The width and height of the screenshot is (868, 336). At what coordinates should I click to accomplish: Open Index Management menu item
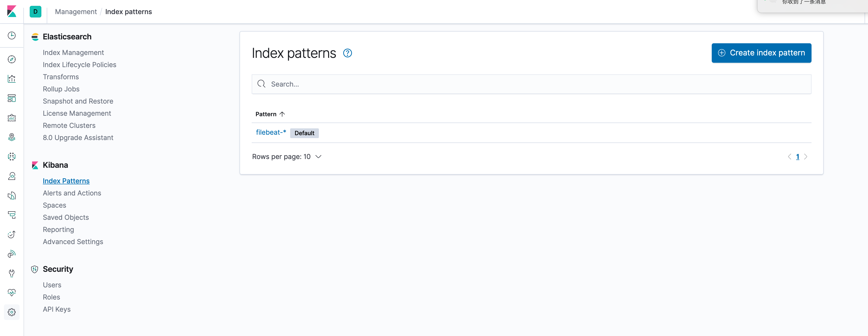tap(73, 53)
